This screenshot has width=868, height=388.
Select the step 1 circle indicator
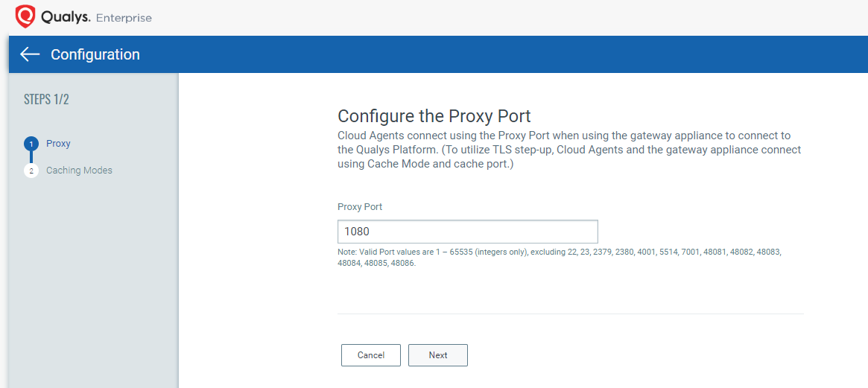(31, 144)
